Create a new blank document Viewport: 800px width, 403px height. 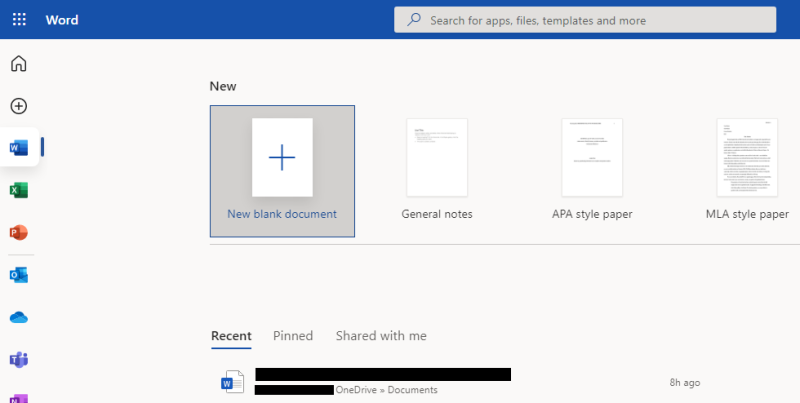(282, 158)
